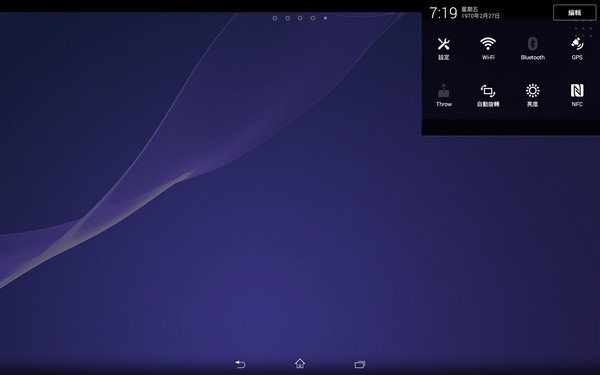
Task: Toggle the NFC tile
Action: 577,95
